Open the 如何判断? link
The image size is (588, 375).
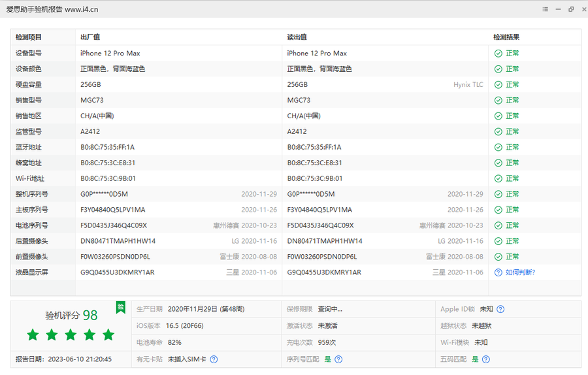tap(520, 272)
